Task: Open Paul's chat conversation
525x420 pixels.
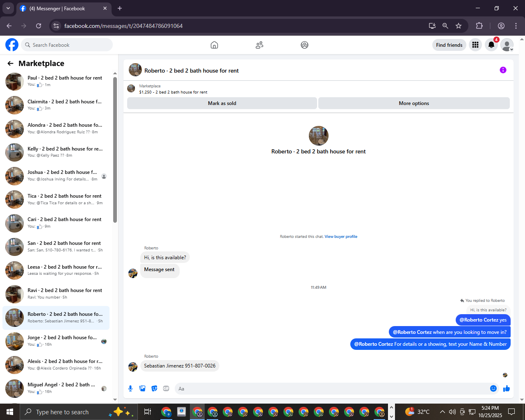Action: [56, 82]
